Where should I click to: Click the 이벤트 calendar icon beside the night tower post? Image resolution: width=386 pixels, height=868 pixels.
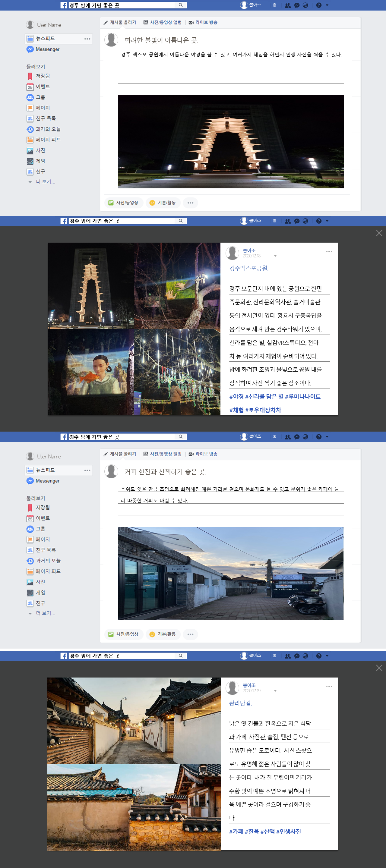30,86
